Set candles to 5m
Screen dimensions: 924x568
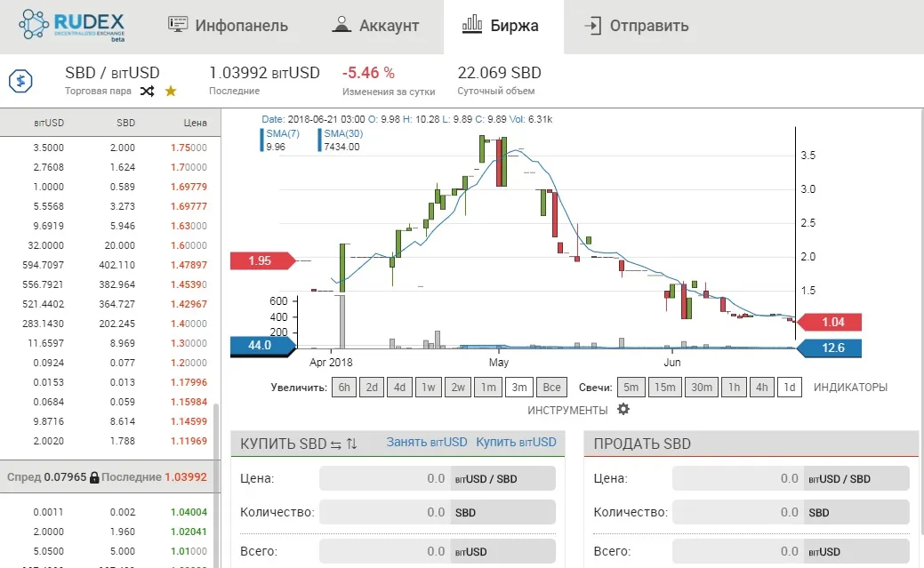631,388
